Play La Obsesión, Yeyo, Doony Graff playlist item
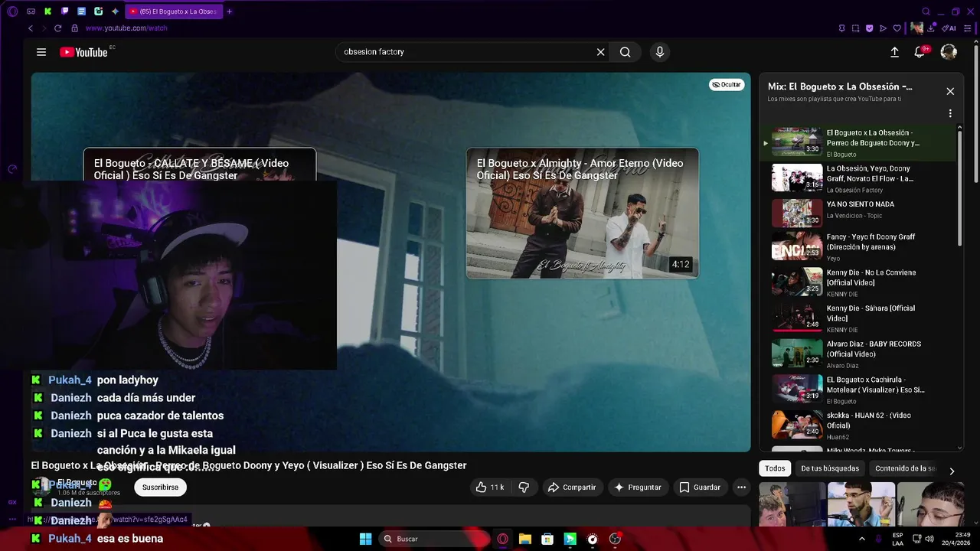This screenshot has width=980, height=551. click(858, 178)
